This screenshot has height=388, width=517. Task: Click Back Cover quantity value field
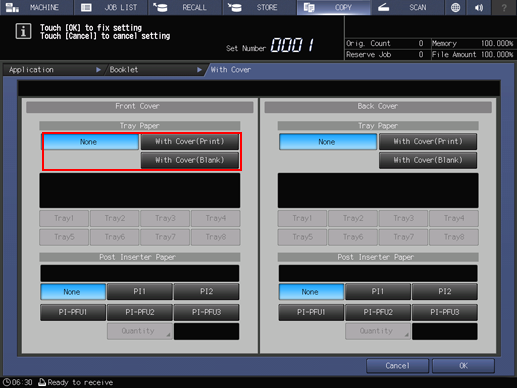(445, 331)
